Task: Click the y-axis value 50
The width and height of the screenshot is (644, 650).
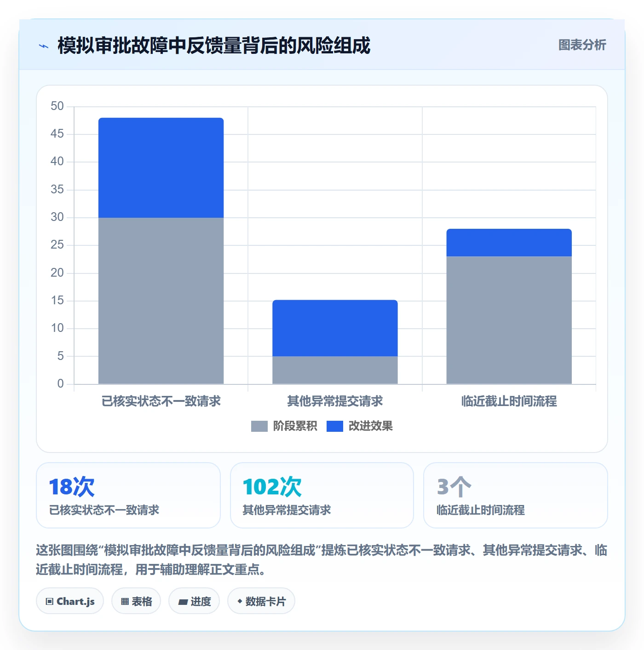Action: tap(57, 106)
